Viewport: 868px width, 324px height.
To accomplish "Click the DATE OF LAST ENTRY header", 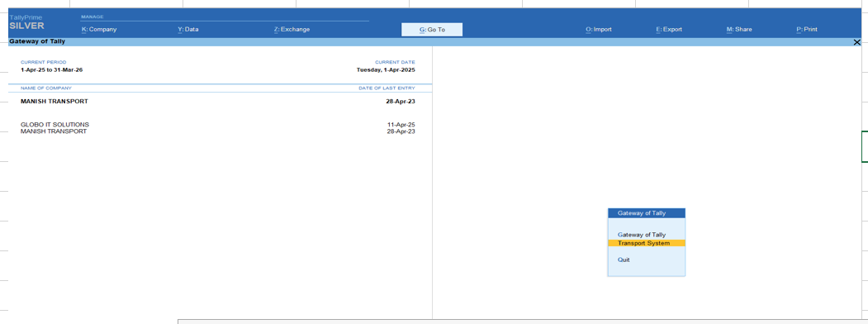I will pyautogui.click(x=387, y=88).
